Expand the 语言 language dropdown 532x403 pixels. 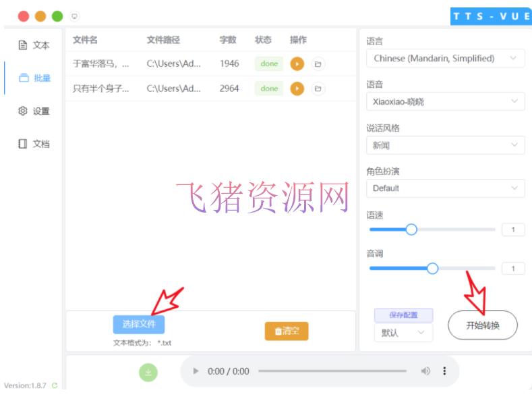[x=446, y=59]
